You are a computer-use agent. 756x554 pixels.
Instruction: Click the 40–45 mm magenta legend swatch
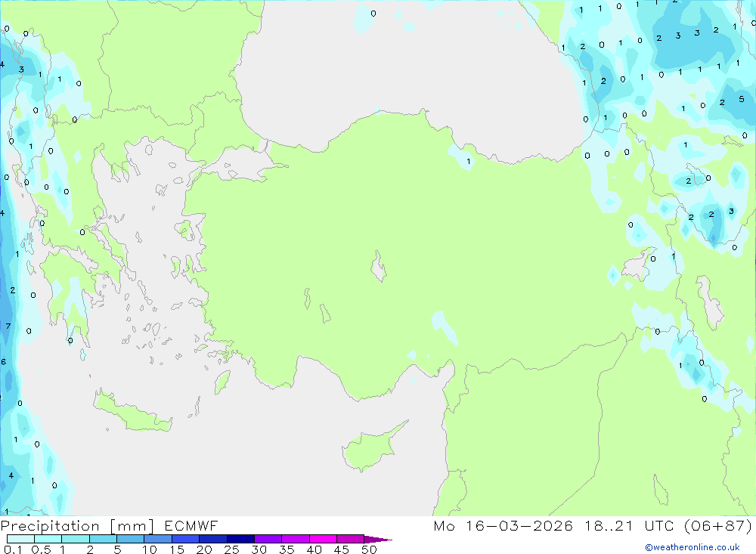pyautogui.click(x=323, y=539)
